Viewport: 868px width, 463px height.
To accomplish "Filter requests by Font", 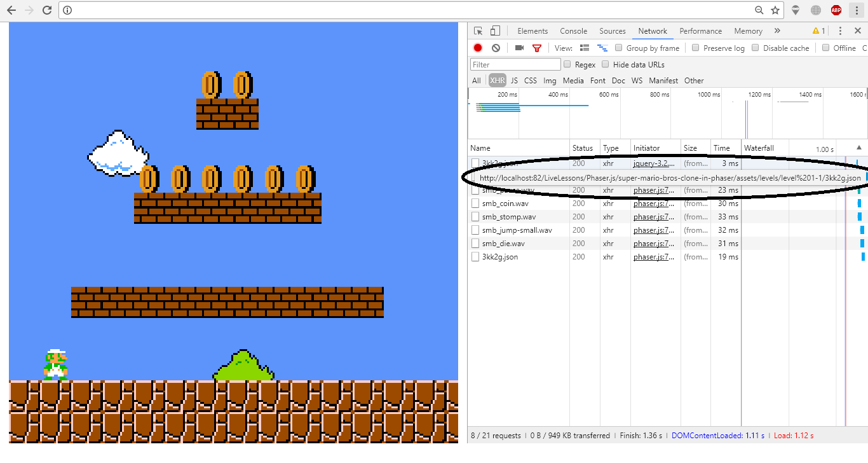I will coord(598,81).
